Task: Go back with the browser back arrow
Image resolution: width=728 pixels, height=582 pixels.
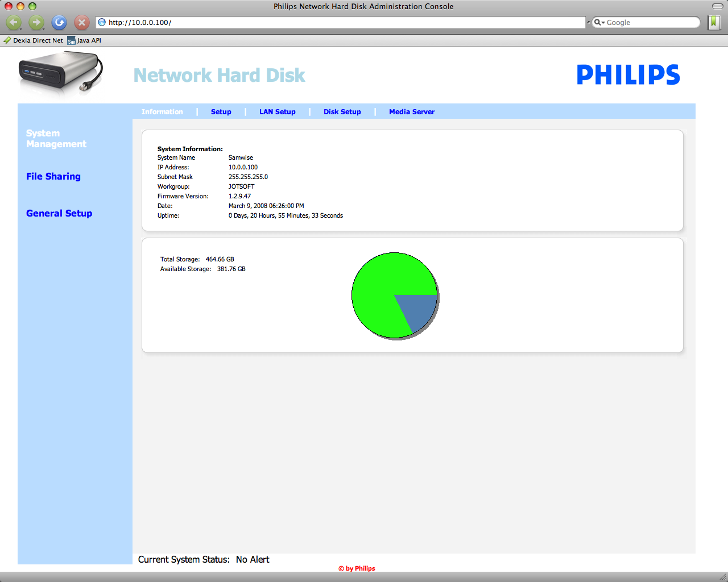Action: [x=14, y=23]
